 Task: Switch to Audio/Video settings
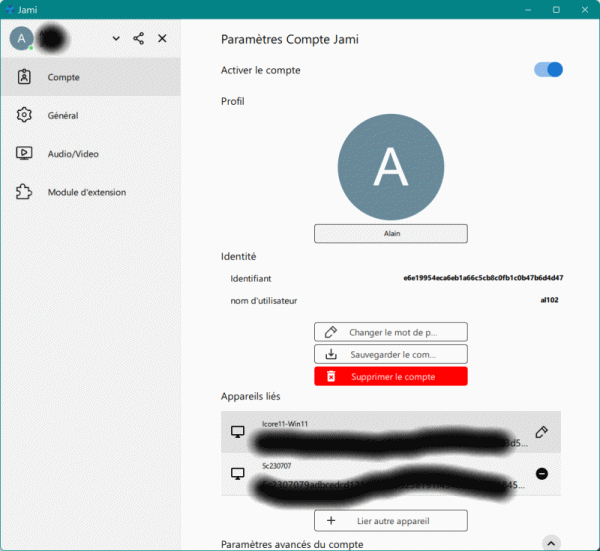[x=90, y=154]
